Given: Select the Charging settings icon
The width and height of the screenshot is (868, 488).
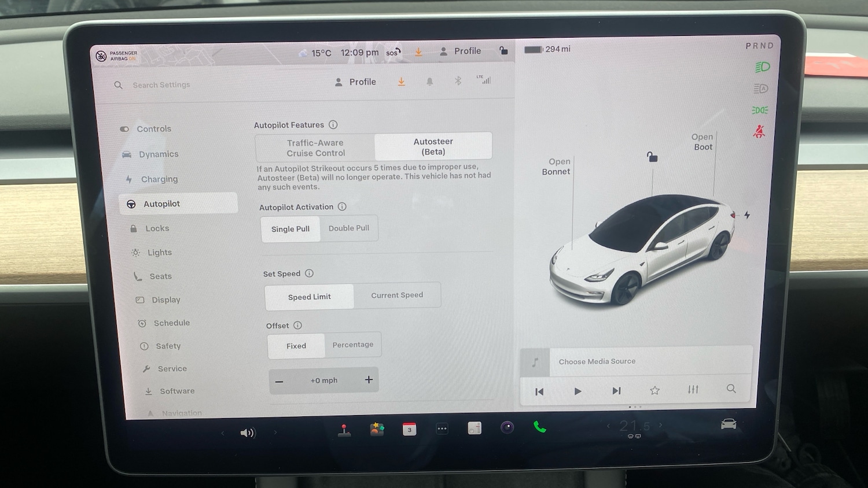Looking at the screenshot, I should [x=130, y=179].
